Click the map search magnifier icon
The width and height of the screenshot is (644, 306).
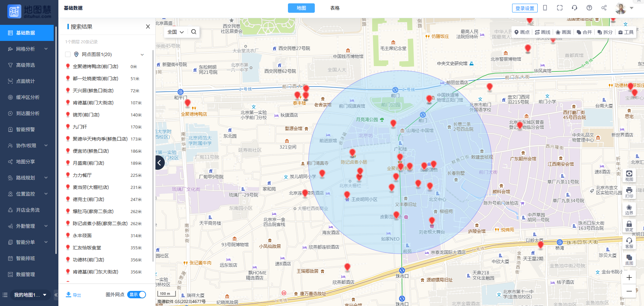pos(194,32)
